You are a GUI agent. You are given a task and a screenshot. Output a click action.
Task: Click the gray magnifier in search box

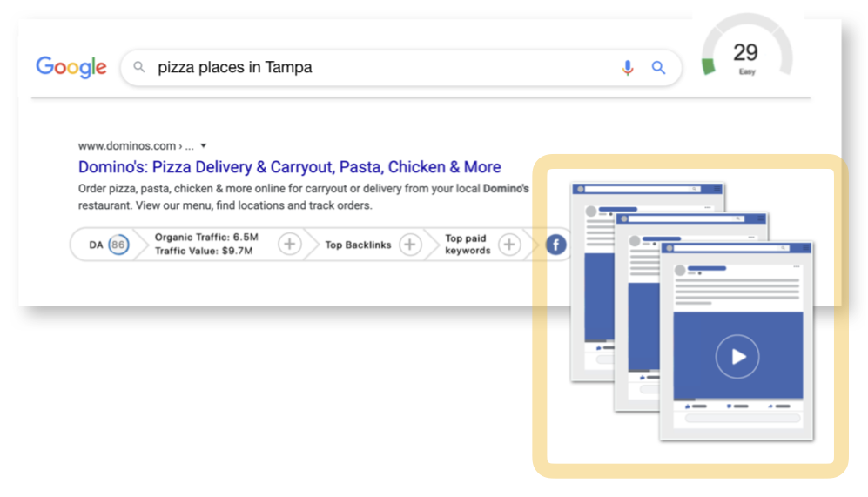tap(139, 67)
